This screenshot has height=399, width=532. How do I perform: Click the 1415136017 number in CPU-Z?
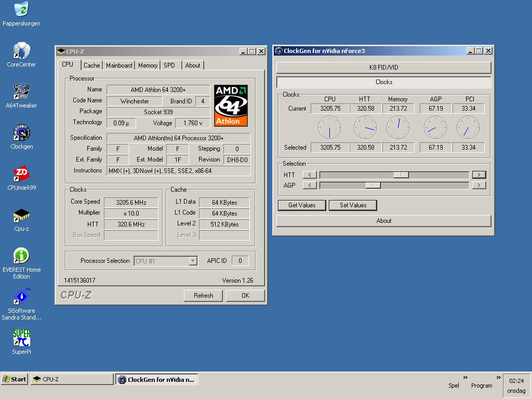(79, 281)
